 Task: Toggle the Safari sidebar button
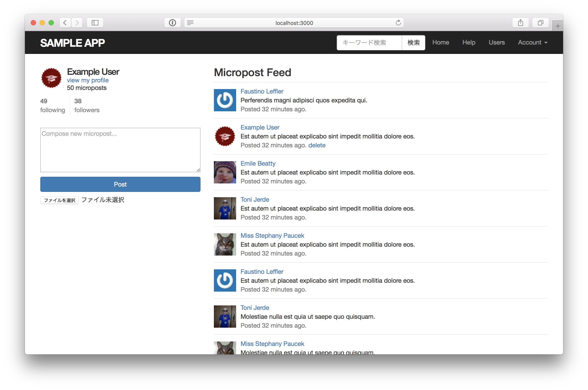tap(95, 23)
